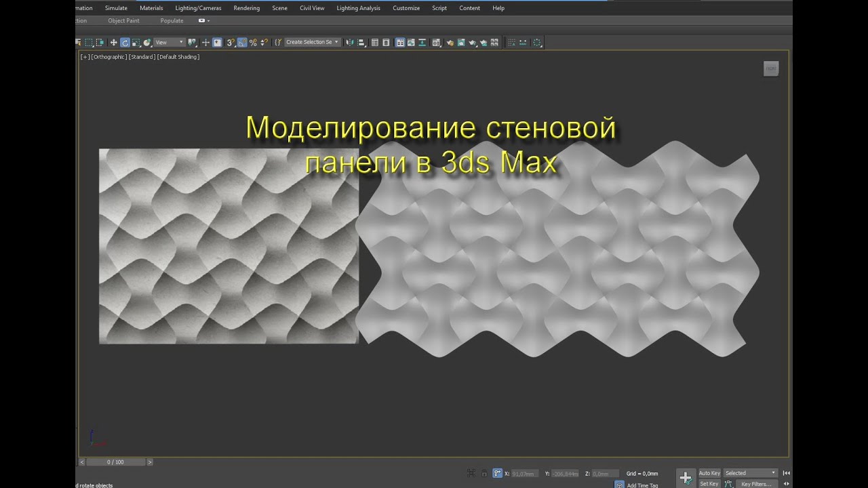The width and height of the screenshot is (868, 488).
Task: Click the Align tool icon
Action: click(x=361, y=42)
